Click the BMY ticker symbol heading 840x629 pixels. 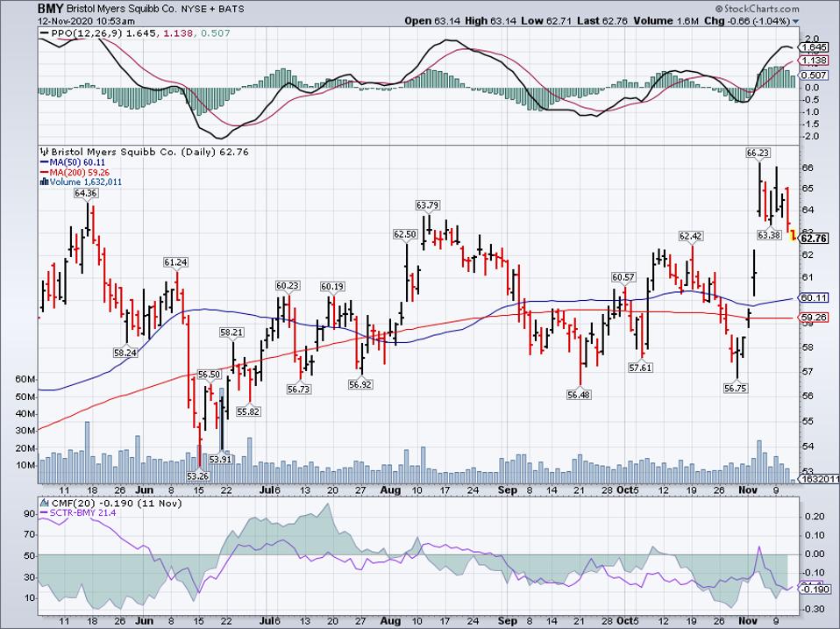click(50, 9)
